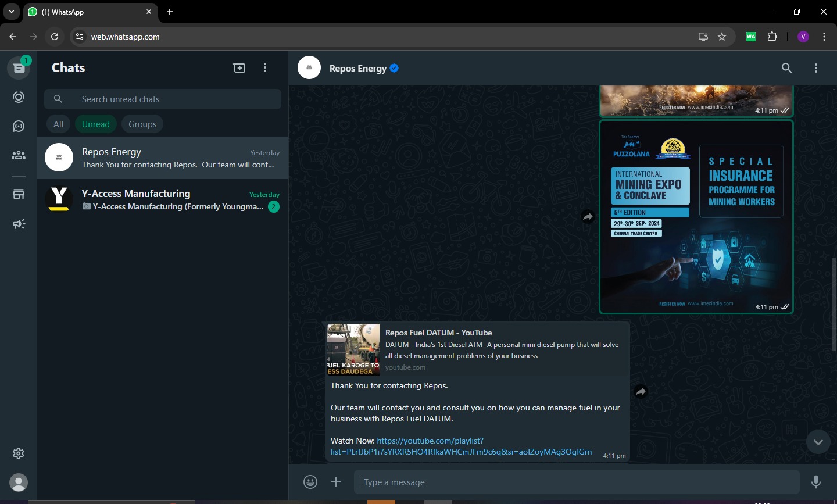The image size is (837, 504).
Task: Click the Yesterday timestamp on Repos Energy chat
Action: (x=265, y=153)
